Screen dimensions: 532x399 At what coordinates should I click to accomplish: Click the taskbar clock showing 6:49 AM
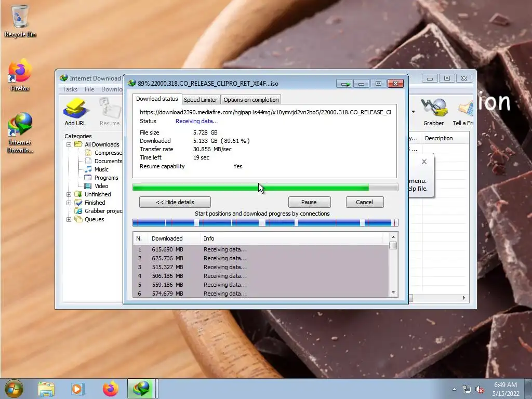tap(506, 389)
